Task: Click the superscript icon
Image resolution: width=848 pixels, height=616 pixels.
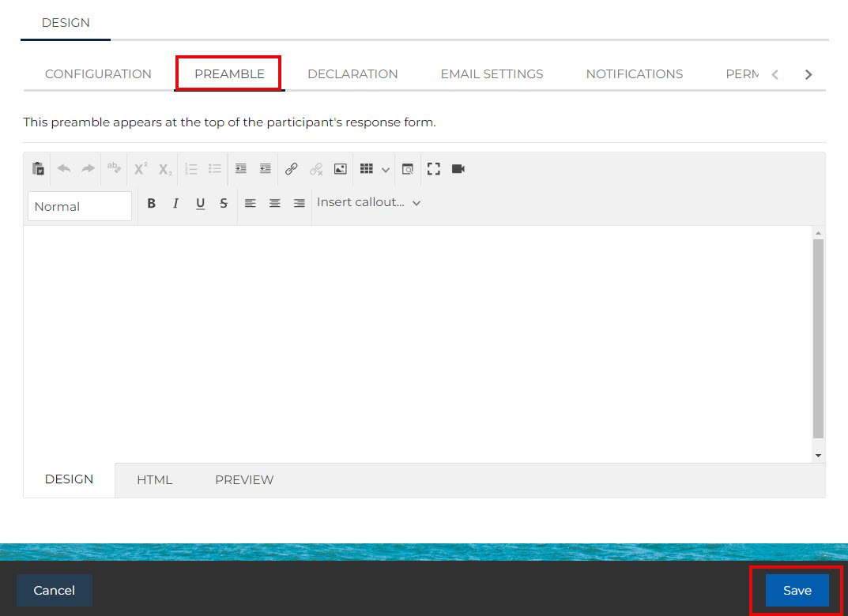Action: 141,169
